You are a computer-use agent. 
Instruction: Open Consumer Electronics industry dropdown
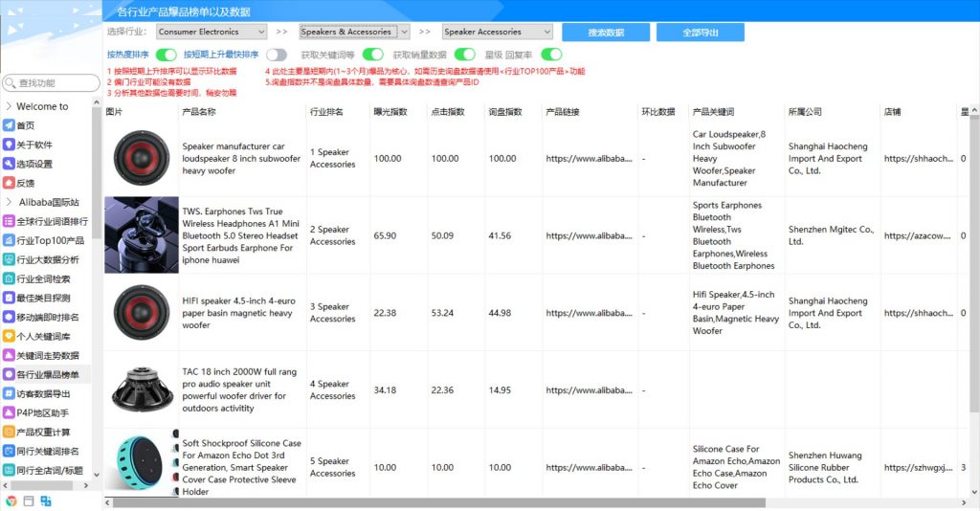click(212, 32)
